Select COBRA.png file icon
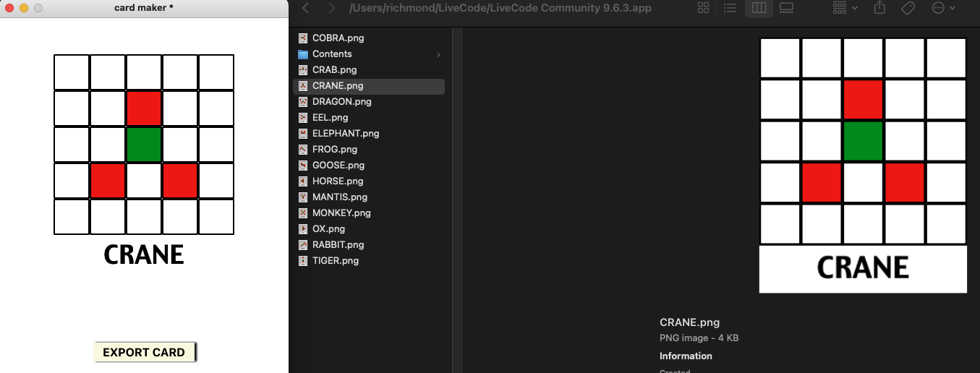Viewport: 980px width, 373px height. point(303,38)
